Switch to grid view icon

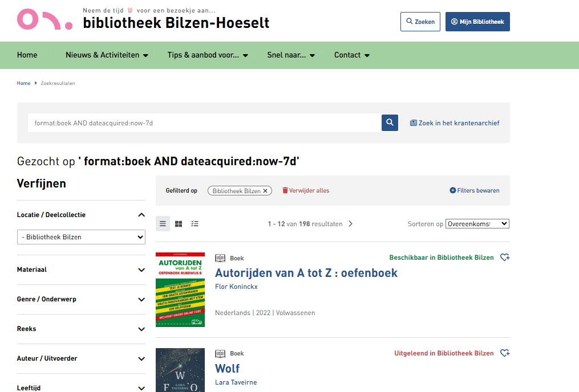click(x=179, y=224)
